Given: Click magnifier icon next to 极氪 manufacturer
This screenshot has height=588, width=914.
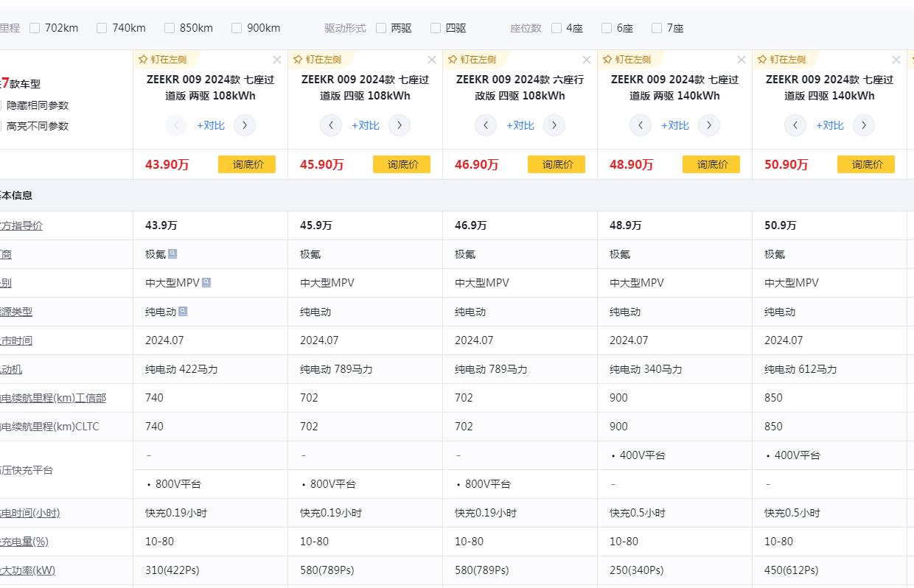Looking at the screenshot, I should pyautogui.click(x=172, y=253).
